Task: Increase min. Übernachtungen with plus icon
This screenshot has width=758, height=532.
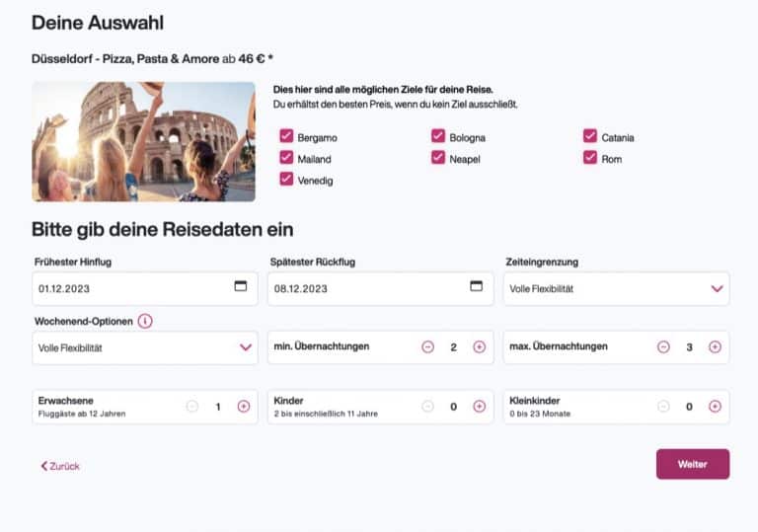Action: (x=480, y=346)
